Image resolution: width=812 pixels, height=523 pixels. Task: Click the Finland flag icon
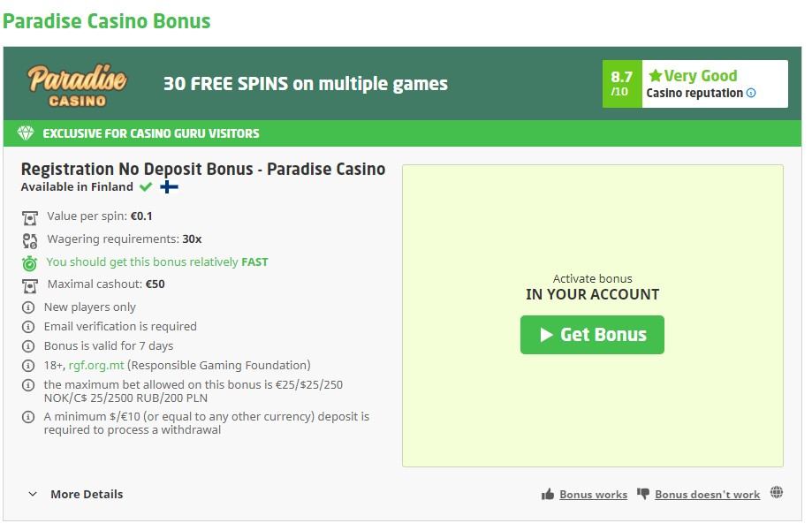[169, 186]
